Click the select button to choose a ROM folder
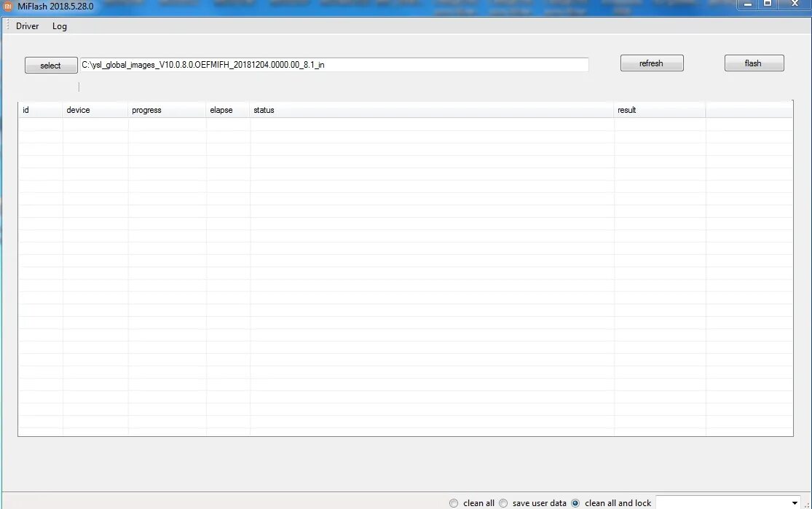Viewport: 812px width, 509px height. (51, 66)
